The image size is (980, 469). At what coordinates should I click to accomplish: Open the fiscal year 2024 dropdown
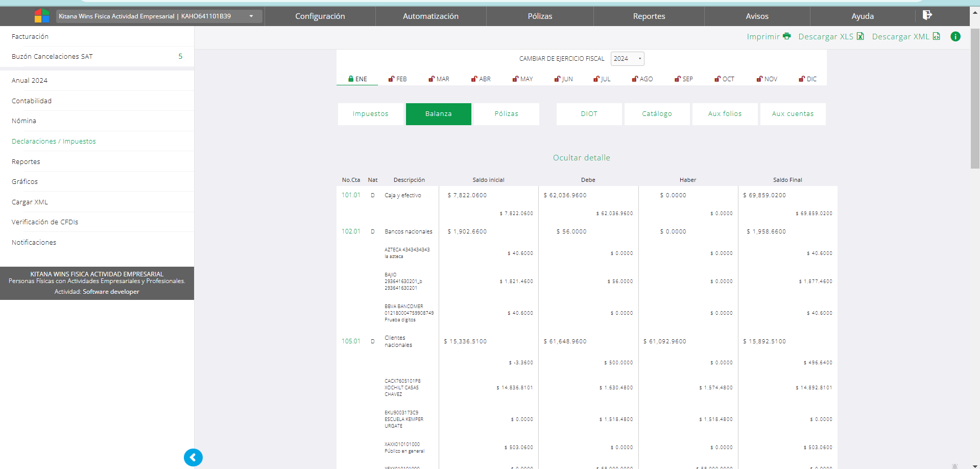tap(627, 59)
